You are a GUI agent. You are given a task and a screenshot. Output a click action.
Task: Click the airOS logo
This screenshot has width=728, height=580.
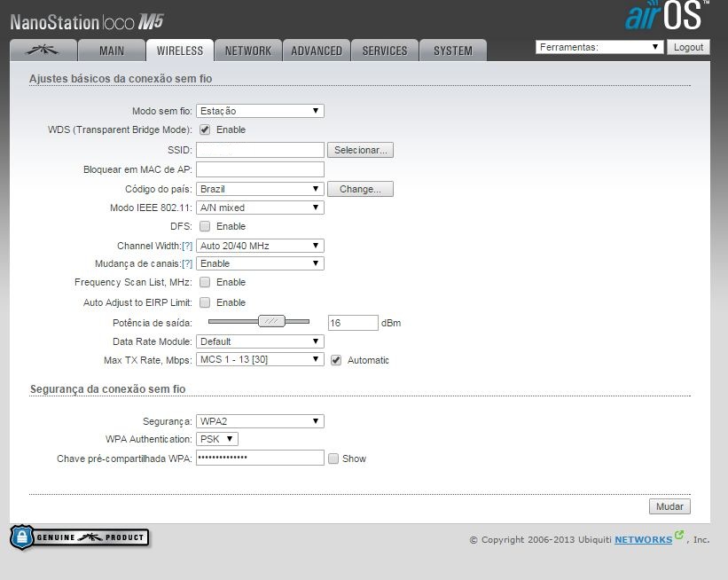point(667,16)
